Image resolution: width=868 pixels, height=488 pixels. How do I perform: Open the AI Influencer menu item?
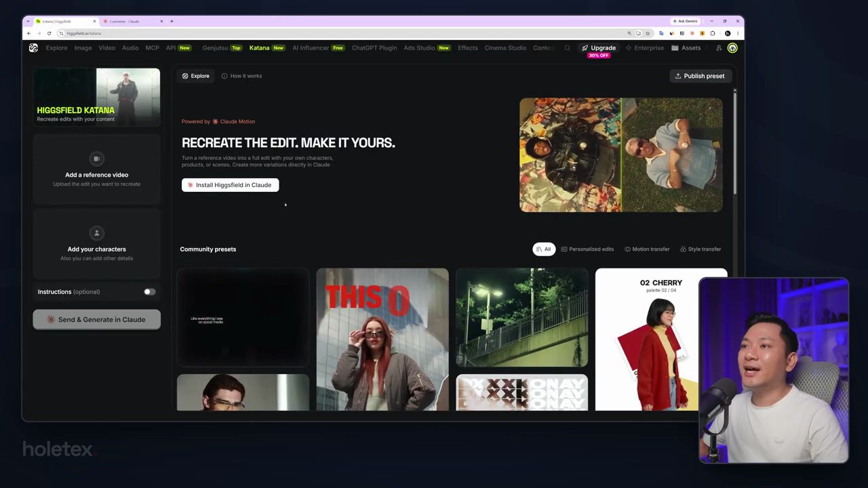click(x=318, y=48)
